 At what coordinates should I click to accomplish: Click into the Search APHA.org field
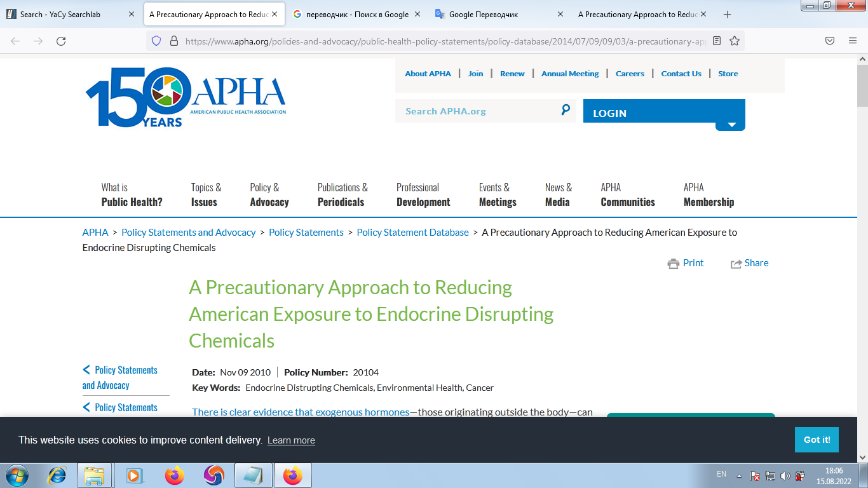pos(477,111)
